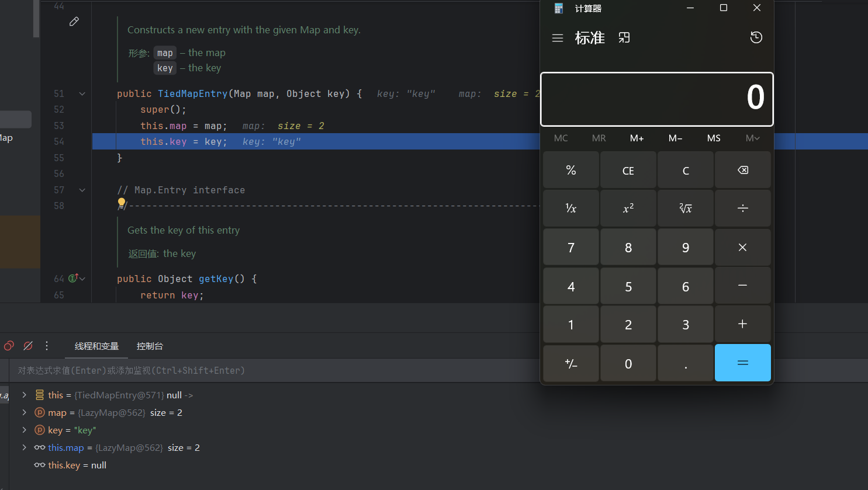This screenshot has height=490, width=868.
Task: Click the override gutter icon beside getKey
Action: click(x=74, y=279)
